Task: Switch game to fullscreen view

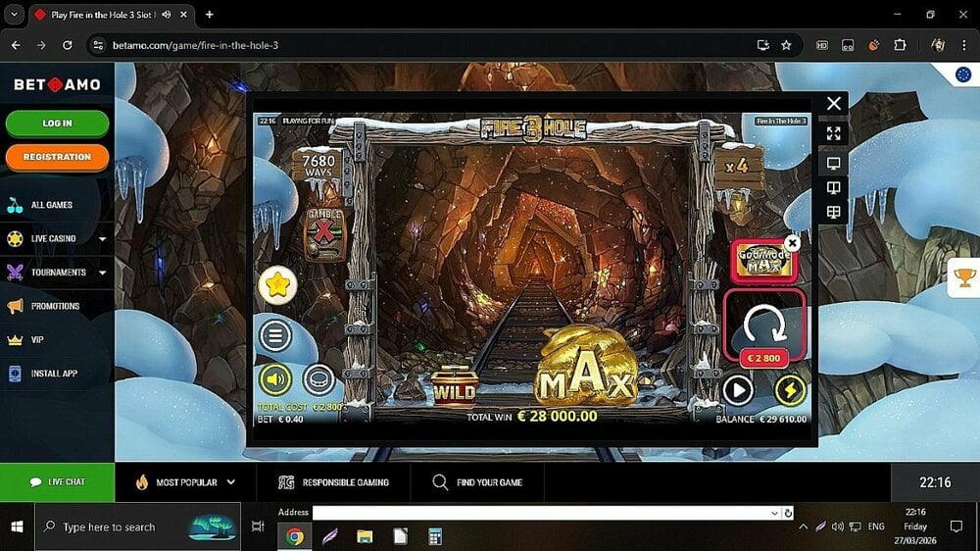Action: (x=834, y=133)
